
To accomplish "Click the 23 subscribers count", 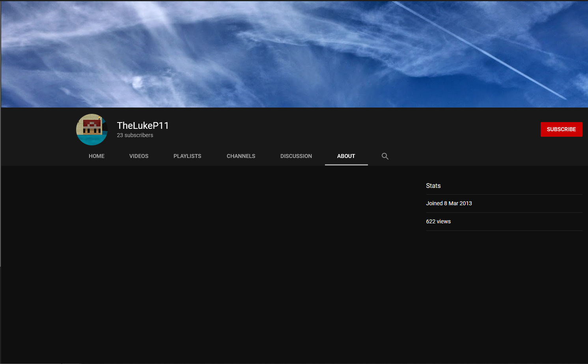I will [x=135, y=135].
